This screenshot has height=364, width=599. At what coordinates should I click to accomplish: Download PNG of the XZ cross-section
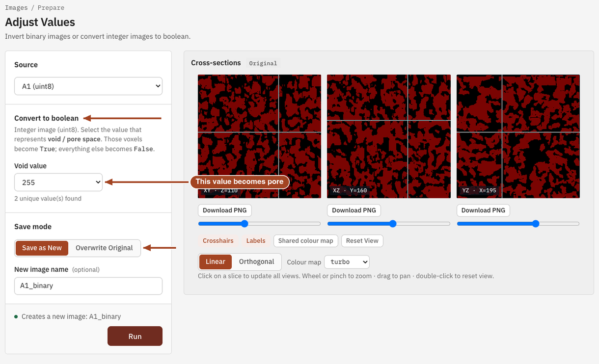click(354, 210)
